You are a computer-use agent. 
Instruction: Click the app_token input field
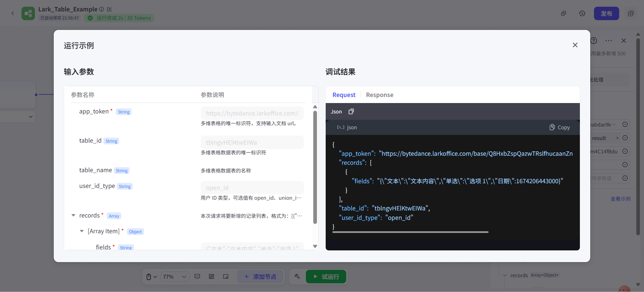252,113
